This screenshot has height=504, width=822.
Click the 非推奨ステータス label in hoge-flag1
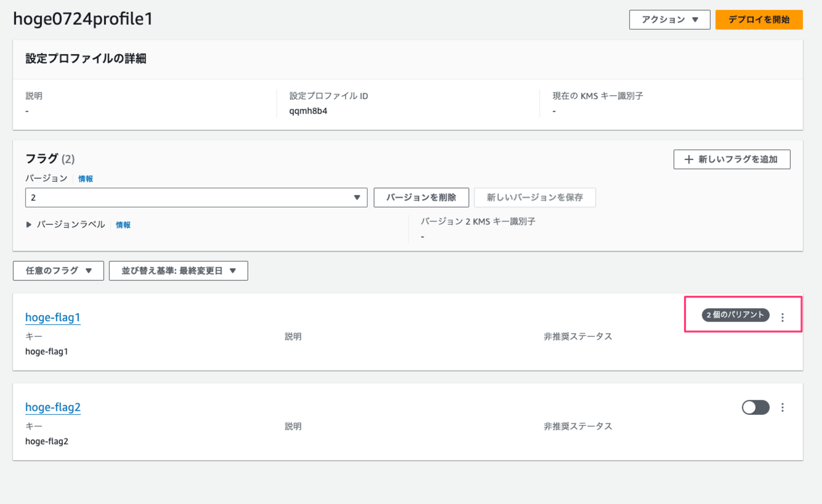tap(578, 336)
